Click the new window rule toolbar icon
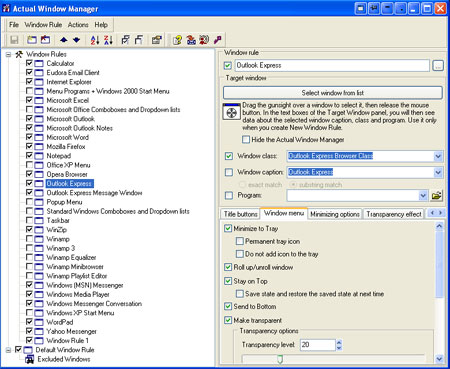Screen dimensions: 450x369 pos(32,40)
